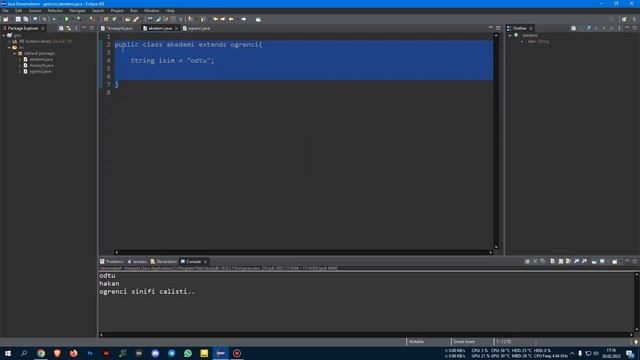Switch to the Javadoc tab
Viewport: 640px width, 360px height.
(137, 262)
